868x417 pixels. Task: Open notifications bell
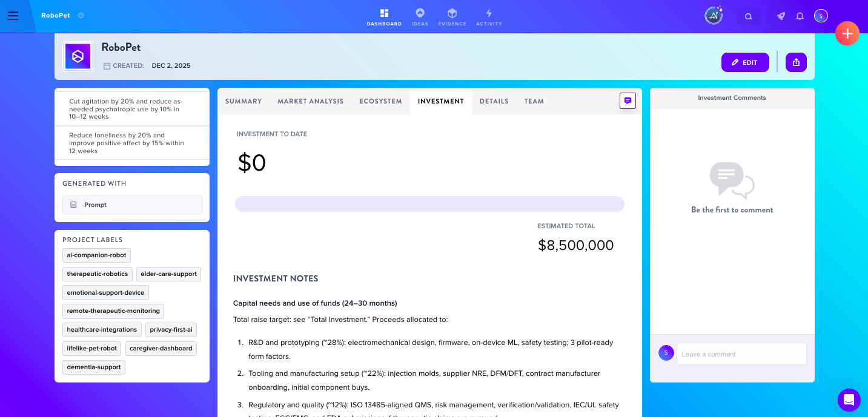[x=800, y=16]
